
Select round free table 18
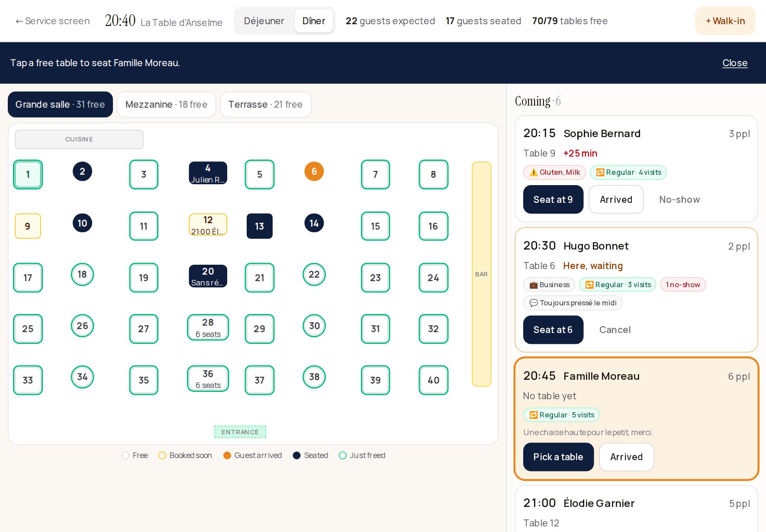[x=82, y=274]
